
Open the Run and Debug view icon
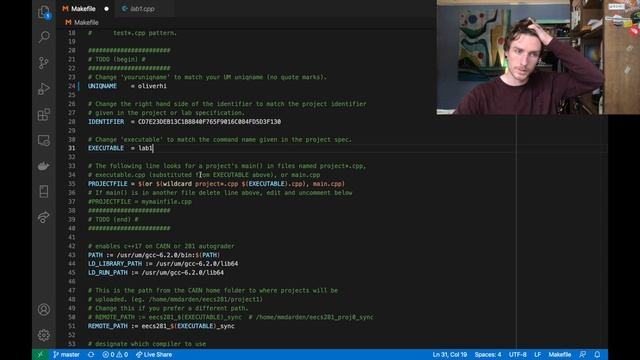[x=44, y=89]
